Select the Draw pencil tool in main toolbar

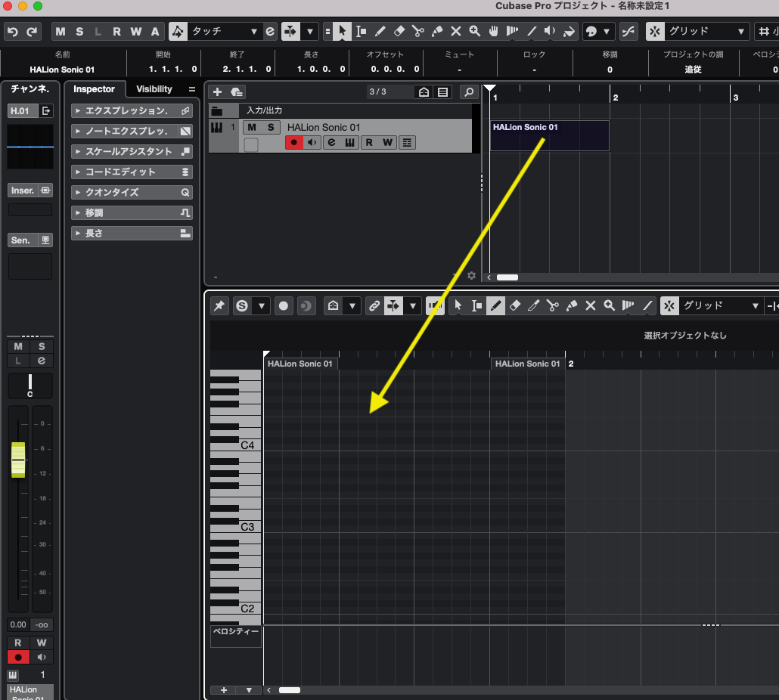click(380, 32)
